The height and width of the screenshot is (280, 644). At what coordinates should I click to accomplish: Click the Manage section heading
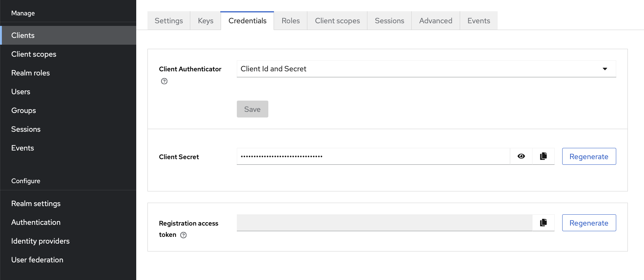point(23,13)
